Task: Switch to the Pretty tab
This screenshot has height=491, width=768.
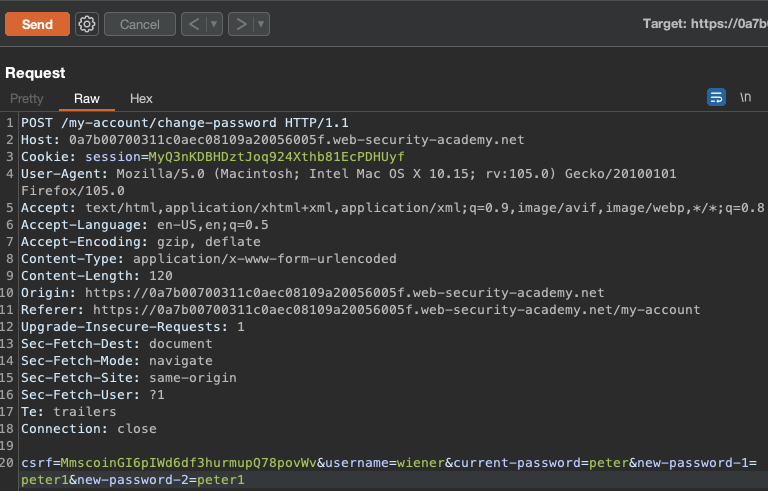Action: [27, 98]
